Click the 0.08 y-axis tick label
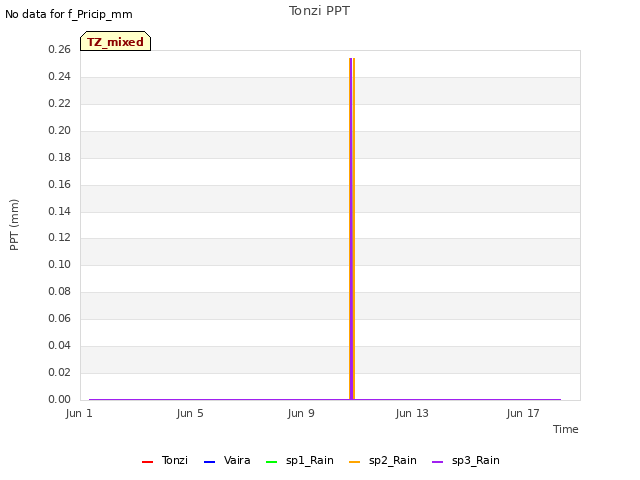 60,291
